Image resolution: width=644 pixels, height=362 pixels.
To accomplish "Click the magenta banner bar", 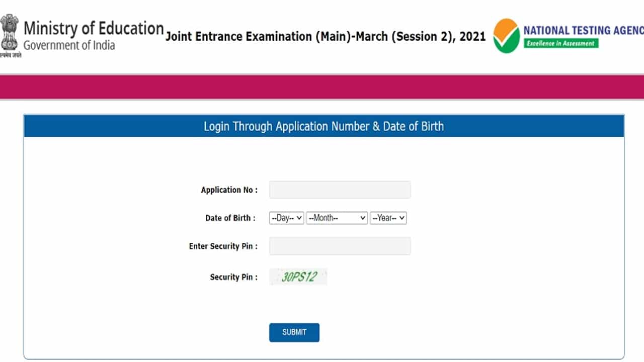I will click(322, 87).
